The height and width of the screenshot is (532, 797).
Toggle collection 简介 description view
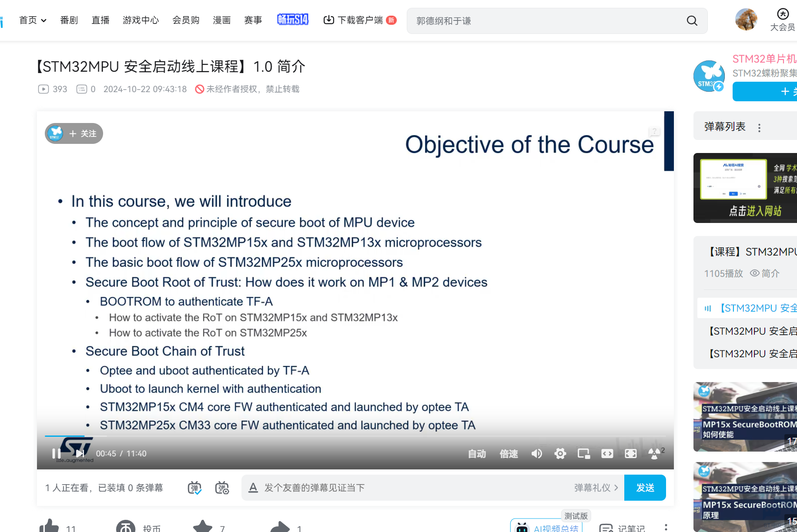[765, 273]
